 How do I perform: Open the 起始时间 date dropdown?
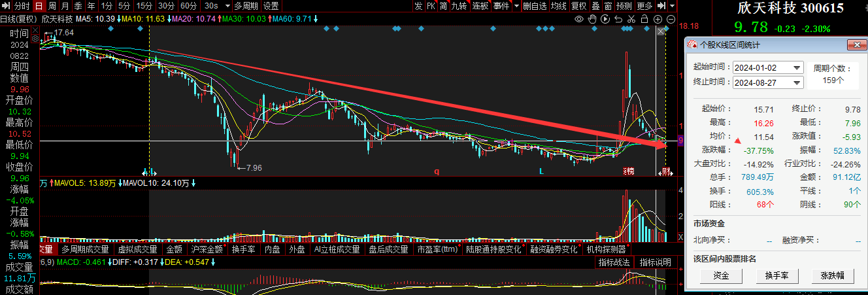point(797,67)
